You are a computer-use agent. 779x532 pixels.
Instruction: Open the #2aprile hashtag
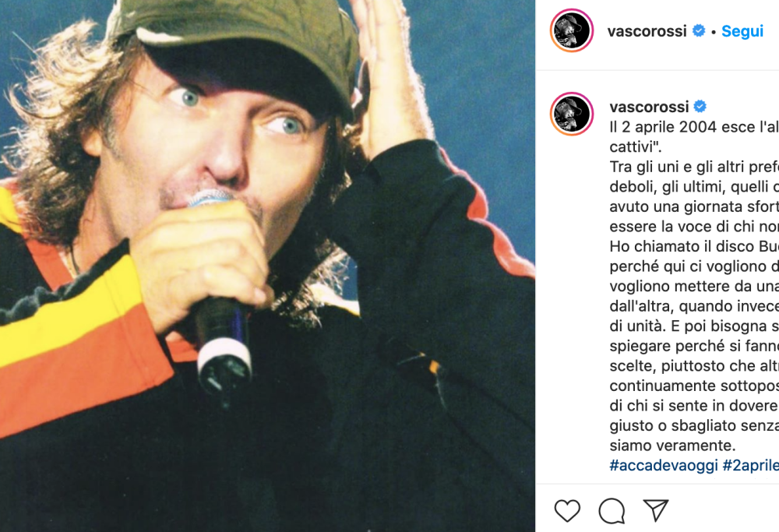751,466
